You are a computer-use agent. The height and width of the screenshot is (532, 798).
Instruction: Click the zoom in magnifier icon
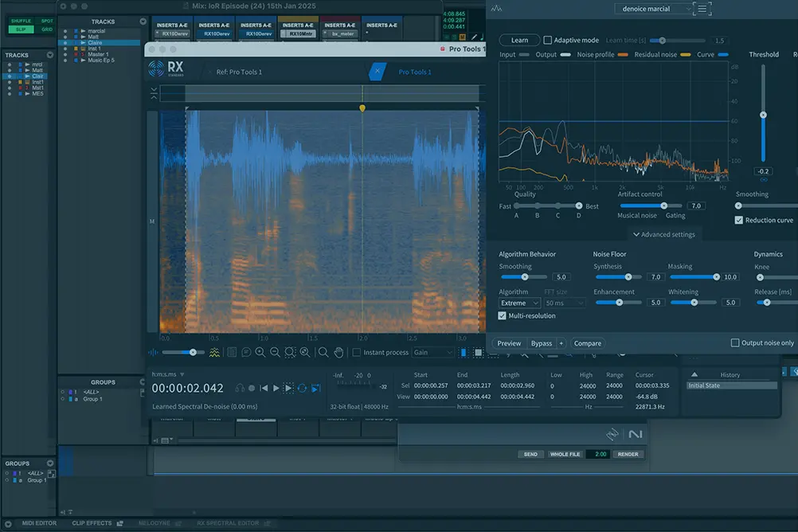[x=260, y=352]
